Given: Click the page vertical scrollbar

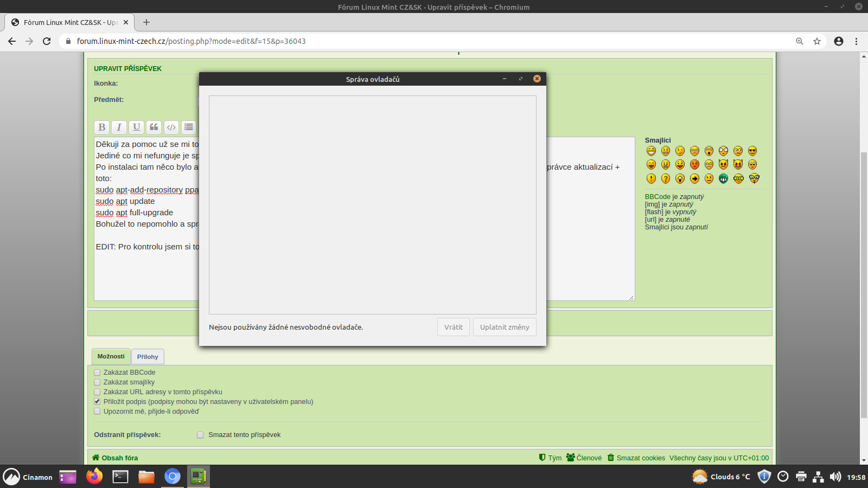Looking at the screenshot, I should pyautogui.click(x=864, y=271).
